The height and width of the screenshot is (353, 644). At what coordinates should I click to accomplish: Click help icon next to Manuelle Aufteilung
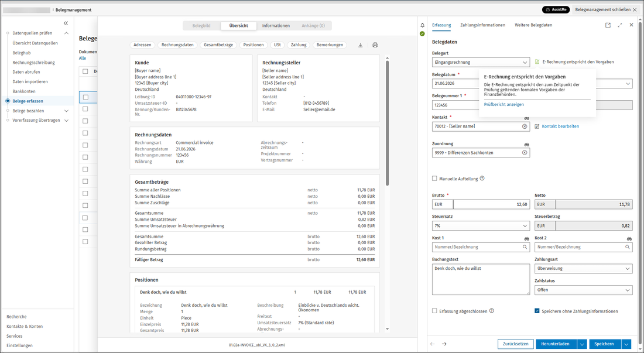click(x=482, y=179)
